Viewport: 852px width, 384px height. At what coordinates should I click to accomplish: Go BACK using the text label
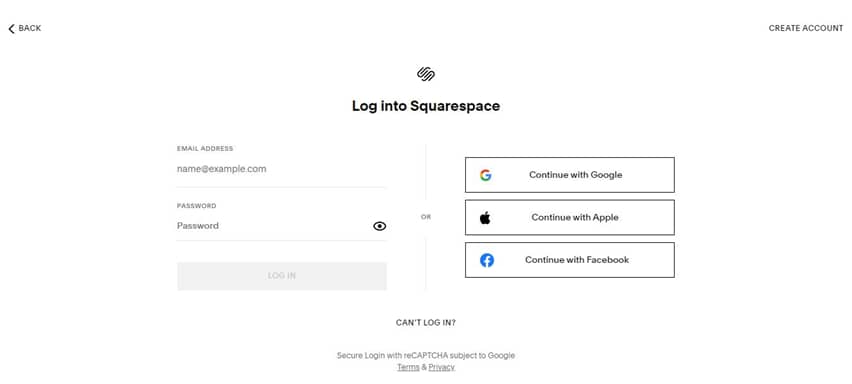pyautogui.click(x=30, y=28)
